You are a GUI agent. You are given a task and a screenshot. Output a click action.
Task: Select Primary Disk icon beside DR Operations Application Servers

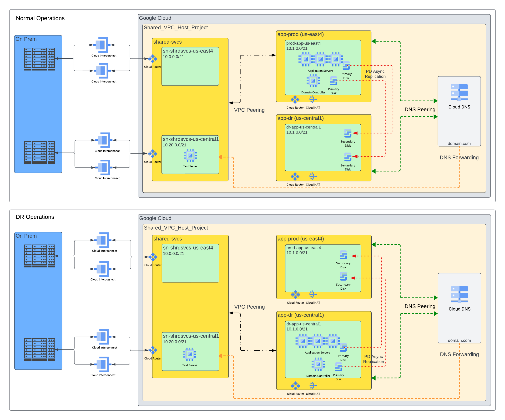pos(343,347)
